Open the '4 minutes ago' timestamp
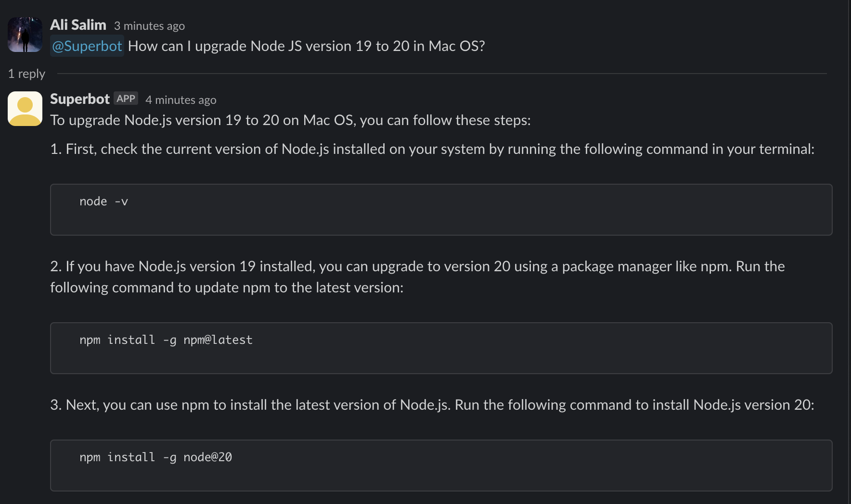The width and height of the screenshot is (851, 504). point(181,100)
